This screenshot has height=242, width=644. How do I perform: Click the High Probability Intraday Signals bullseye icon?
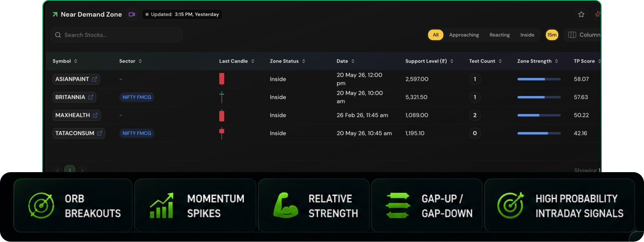511,205
